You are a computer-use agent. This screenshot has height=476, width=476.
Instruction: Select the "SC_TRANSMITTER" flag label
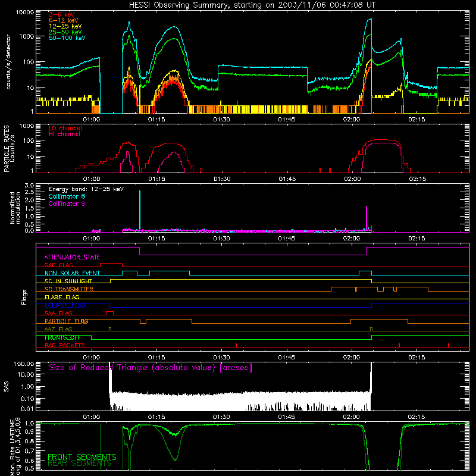69,289
